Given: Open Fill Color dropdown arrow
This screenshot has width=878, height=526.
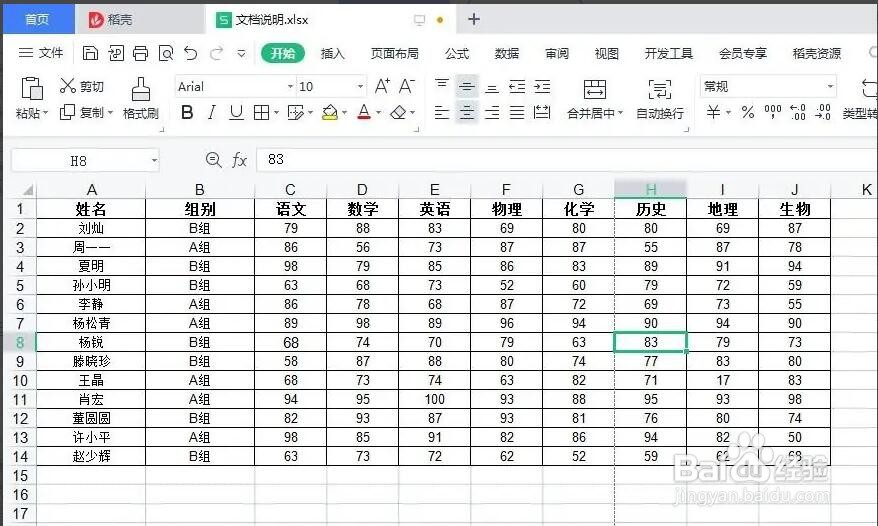Looking at the screenshot, I should pyautogui.click(x=344, y=113).
